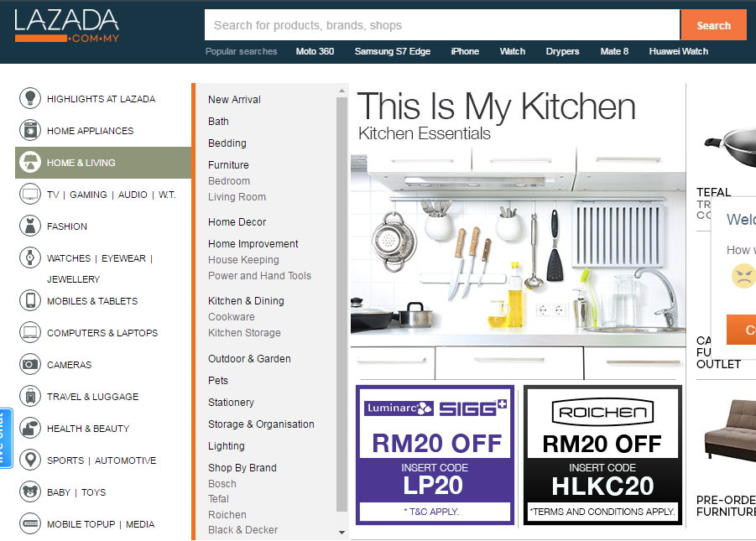
Task: Click the Sports map pin icon
Action: [30, 460]
